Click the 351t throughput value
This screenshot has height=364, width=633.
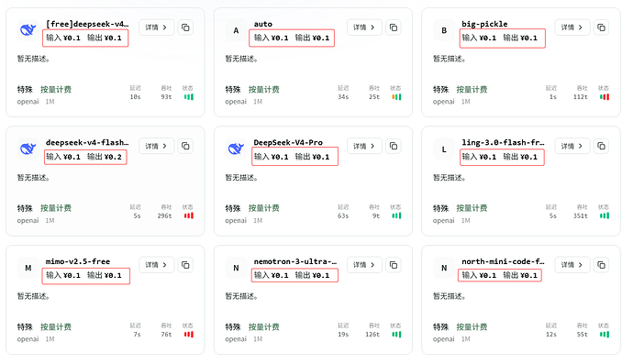coord(581,215)
